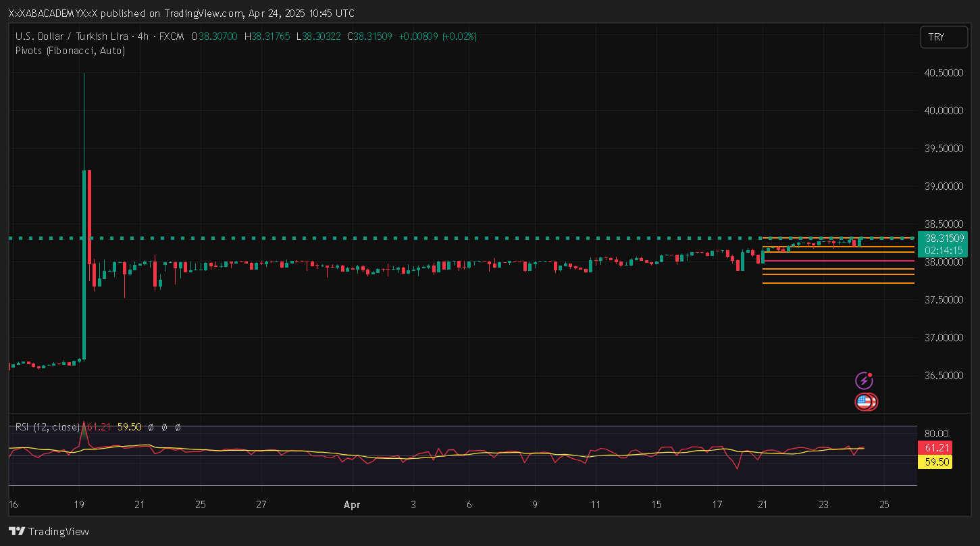Click the Apr month label on time axis
Viewport: 980px width, 546px height.
351,505
